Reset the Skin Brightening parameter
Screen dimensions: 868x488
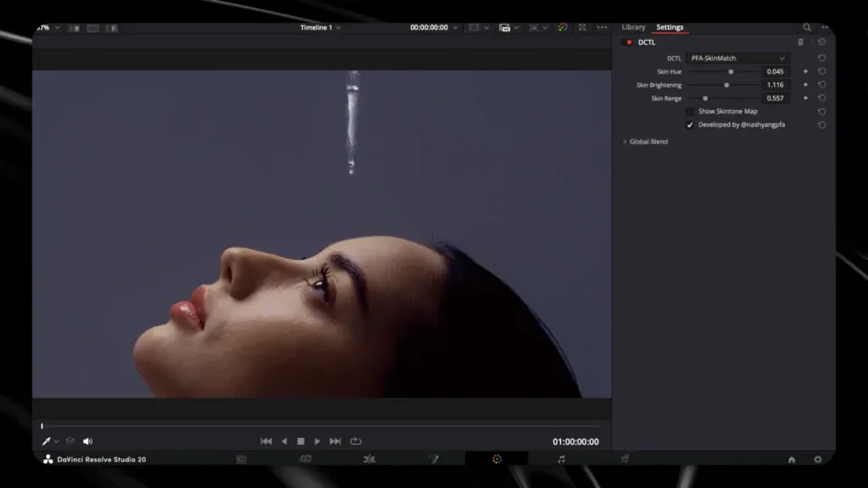point(821,85)
